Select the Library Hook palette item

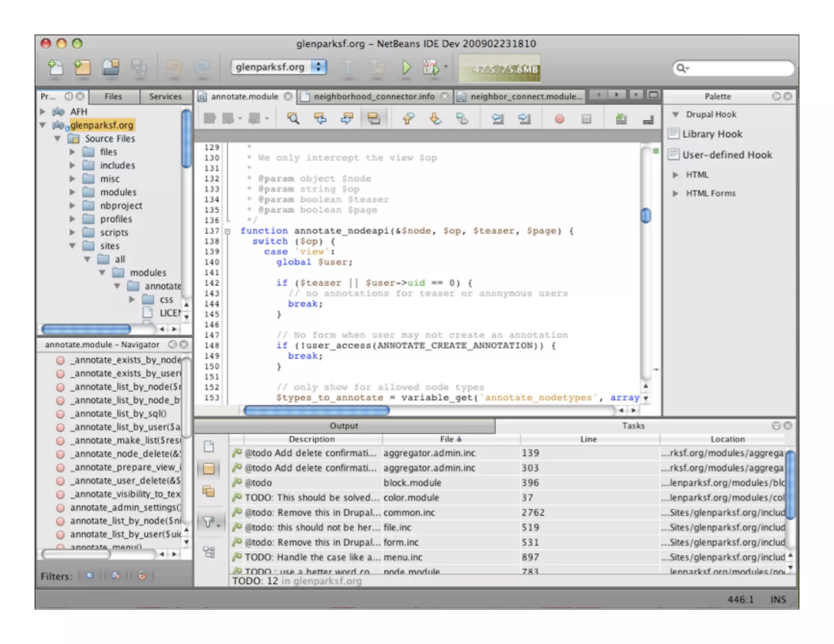712,134
